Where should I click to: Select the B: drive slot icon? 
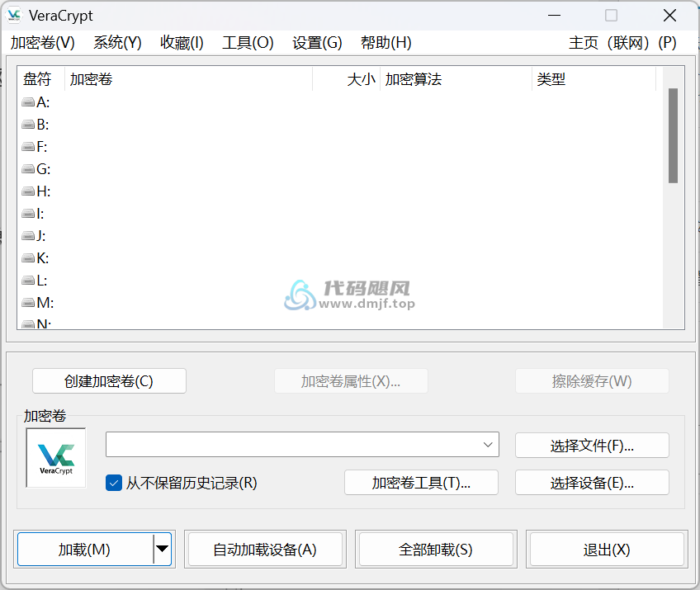[28, 125]
